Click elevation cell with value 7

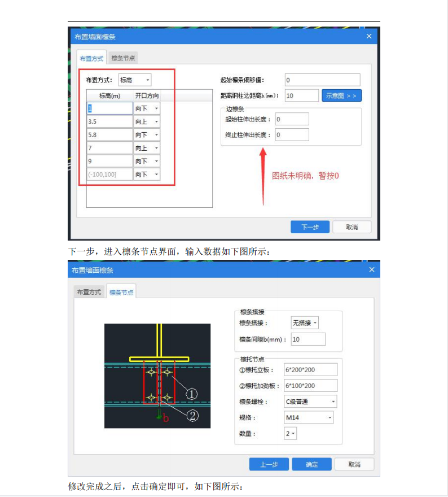click(109, 148)
